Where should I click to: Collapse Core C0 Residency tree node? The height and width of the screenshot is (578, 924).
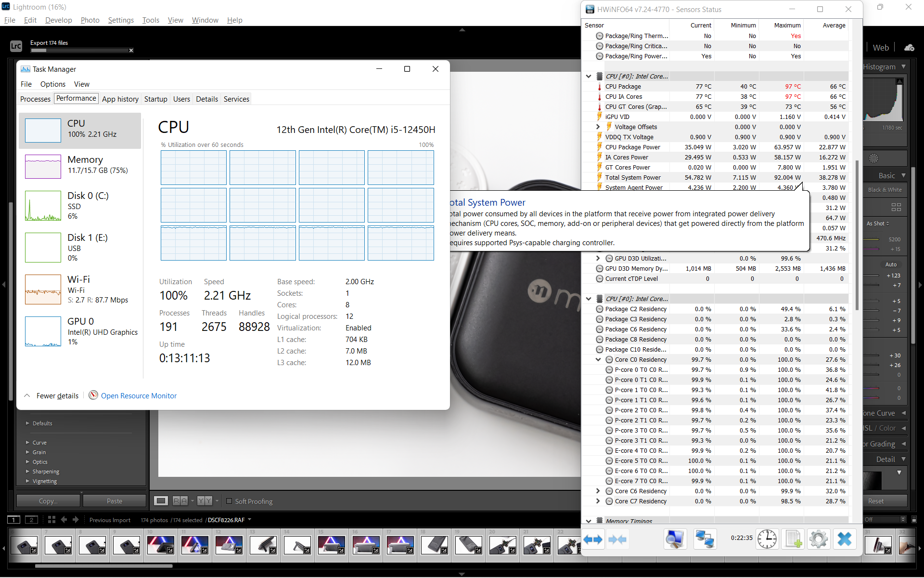(598, 359)
